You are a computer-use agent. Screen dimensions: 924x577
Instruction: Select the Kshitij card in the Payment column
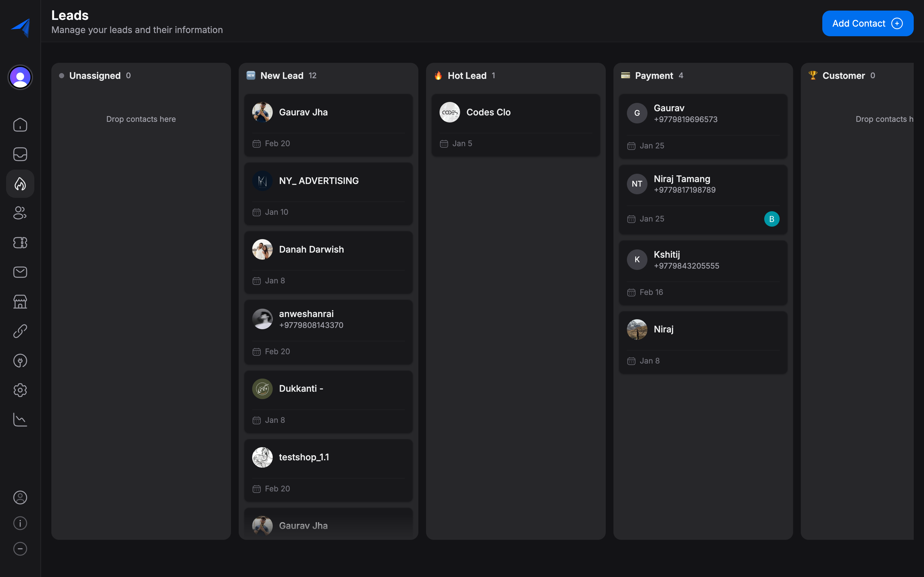703,272
